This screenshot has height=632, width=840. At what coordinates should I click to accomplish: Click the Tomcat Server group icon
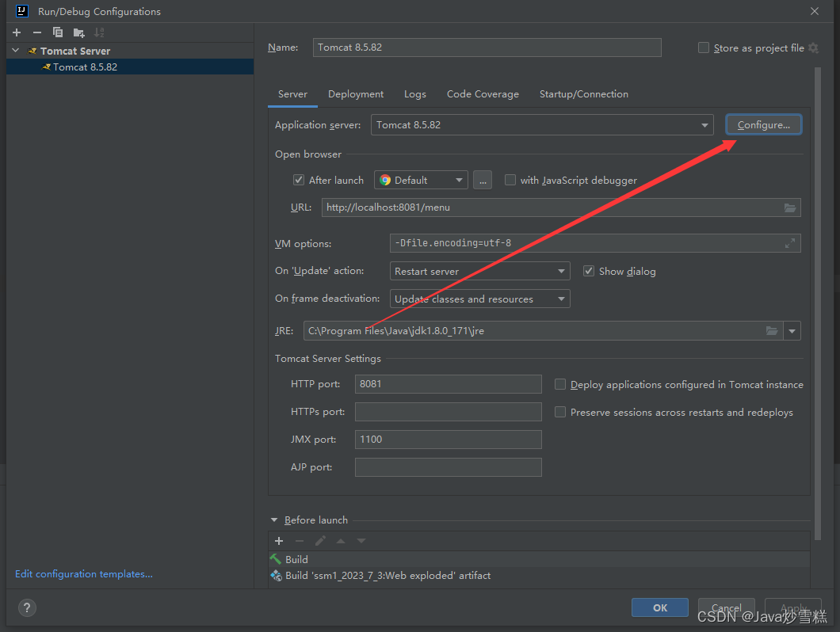[x=32, y=51]
